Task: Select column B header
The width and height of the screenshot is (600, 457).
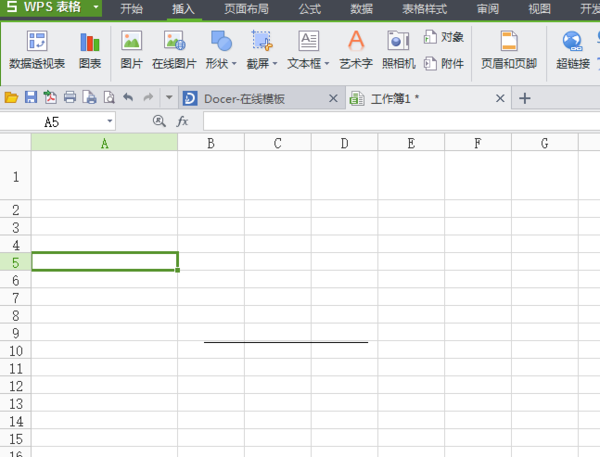Action: [211, 142]
